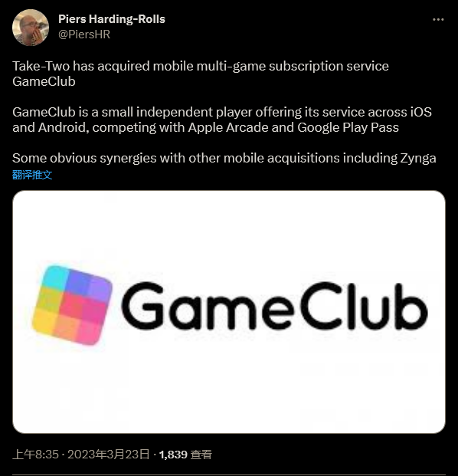Image resolution: width=458 pixels, height=476 pixels.
Task: Click the sentence mentioning Zynga synergies
Action: tap(224, 158)
